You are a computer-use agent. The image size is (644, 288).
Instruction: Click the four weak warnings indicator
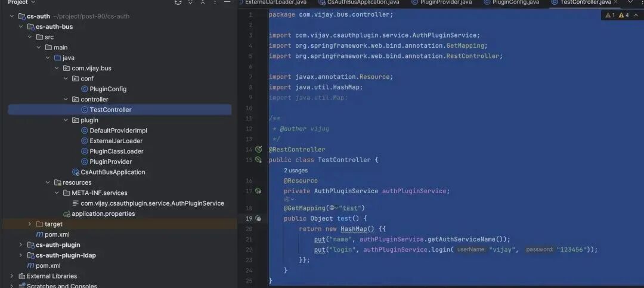point(624,15)
